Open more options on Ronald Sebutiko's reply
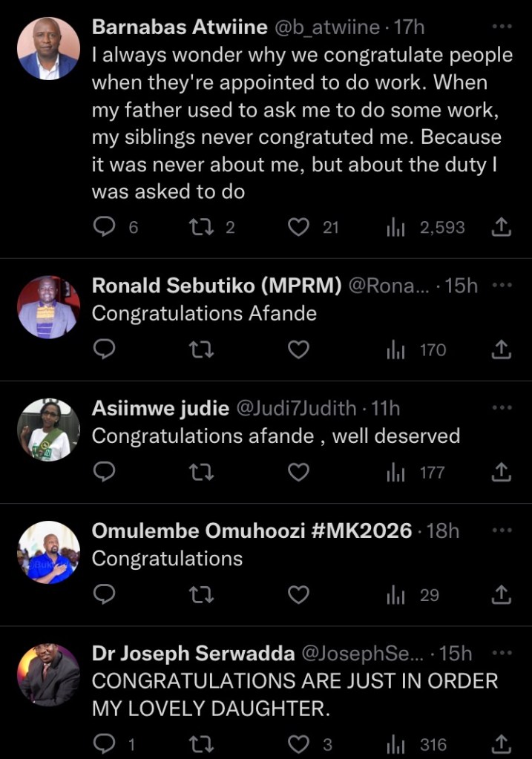The width and height of the screenshot is (532, 759). 502,286
